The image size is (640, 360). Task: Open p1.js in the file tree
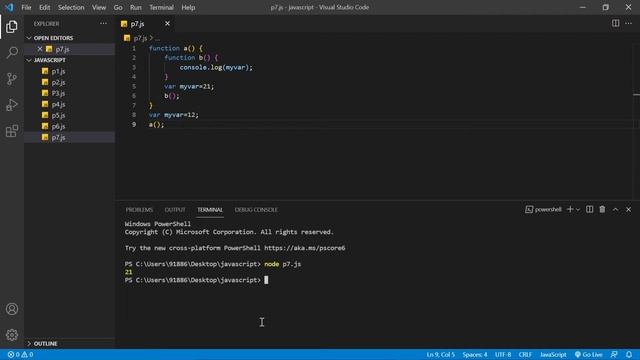point(58,71)
